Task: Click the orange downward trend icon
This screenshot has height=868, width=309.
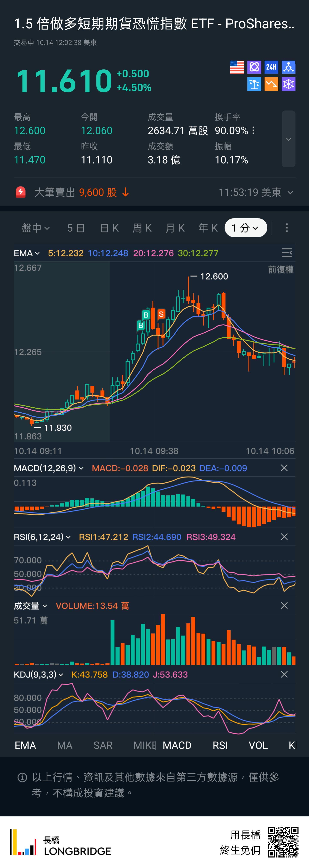Action: (x=271, y=84)
